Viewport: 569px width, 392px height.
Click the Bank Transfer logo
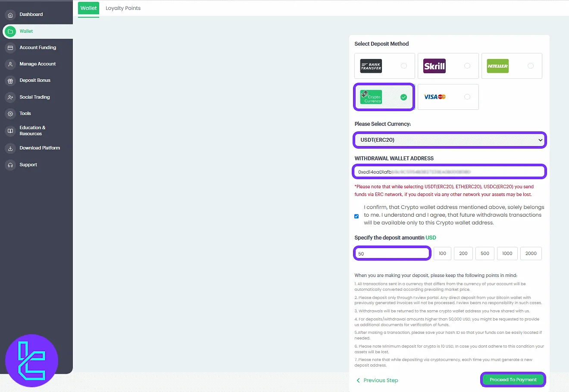pyautogui.click(x=371, y=66)
